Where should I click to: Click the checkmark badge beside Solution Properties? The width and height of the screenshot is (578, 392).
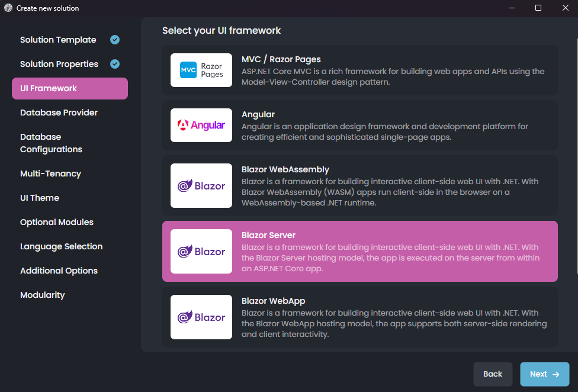[x=114, y=63]
